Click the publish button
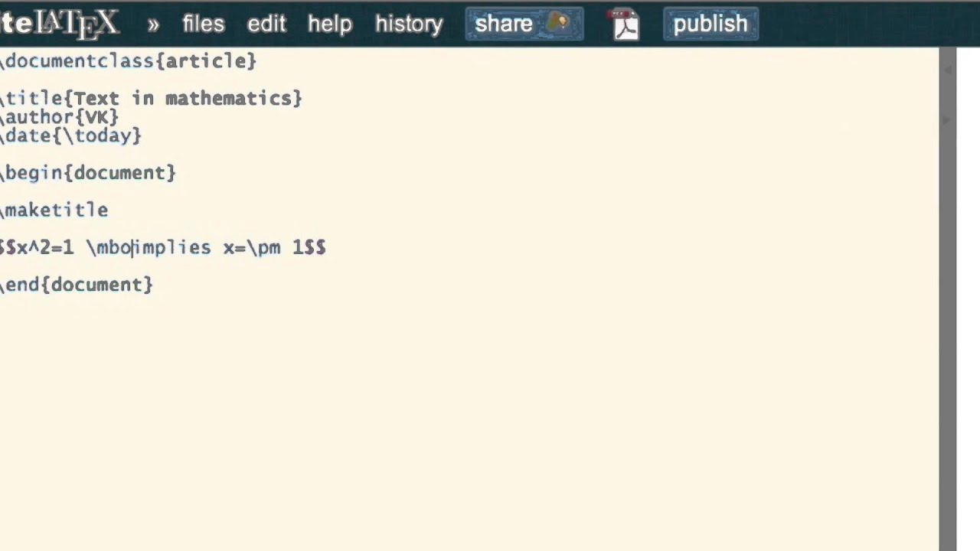980x551 pixels. (x=710, y=24)
